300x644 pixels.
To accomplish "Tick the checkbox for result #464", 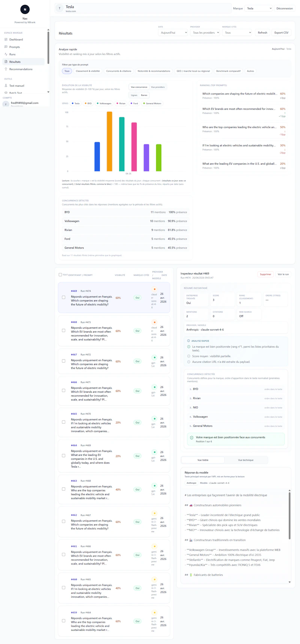I will pos(63,456).
